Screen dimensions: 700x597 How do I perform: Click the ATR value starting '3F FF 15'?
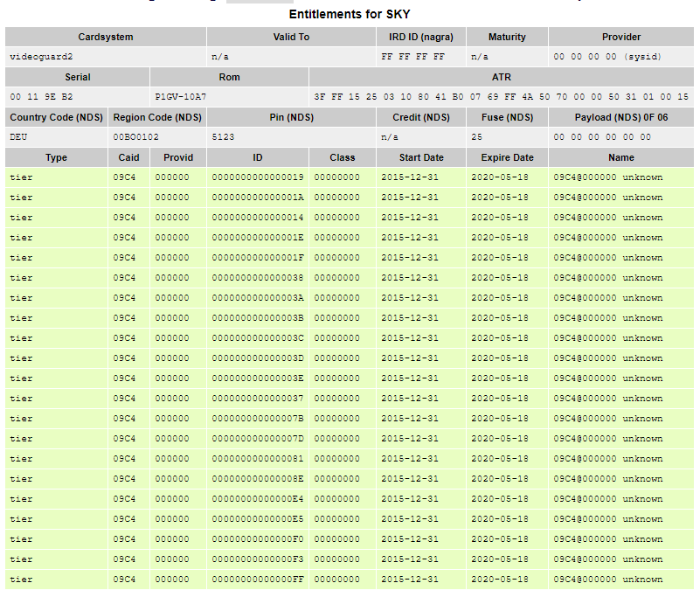pos(501,97)
